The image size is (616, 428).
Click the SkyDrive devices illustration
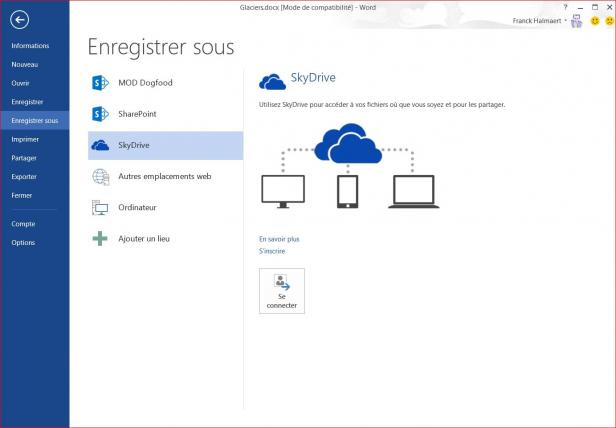[350, 166]
